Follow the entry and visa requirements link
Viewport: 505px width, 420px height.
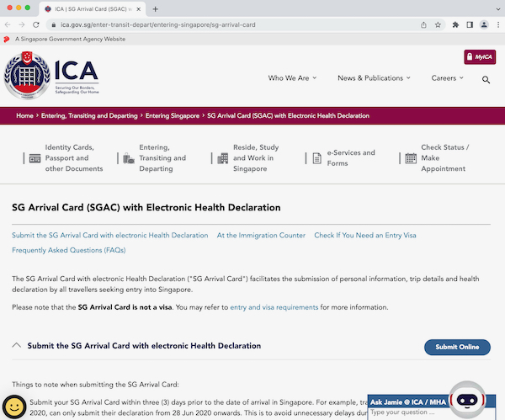pyautogui.click(x=274, y=308)
